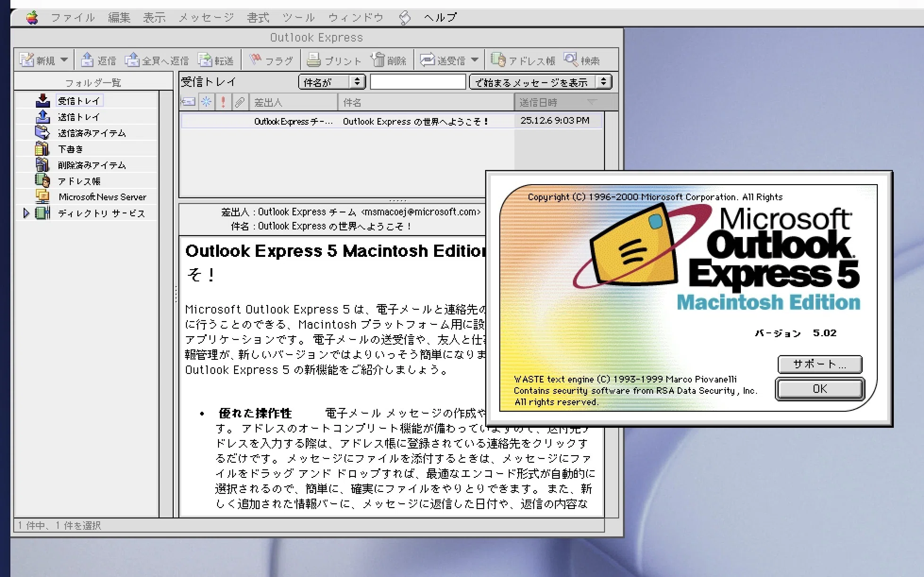Open the 件名が filter field dropdown

tap(332, 82)
